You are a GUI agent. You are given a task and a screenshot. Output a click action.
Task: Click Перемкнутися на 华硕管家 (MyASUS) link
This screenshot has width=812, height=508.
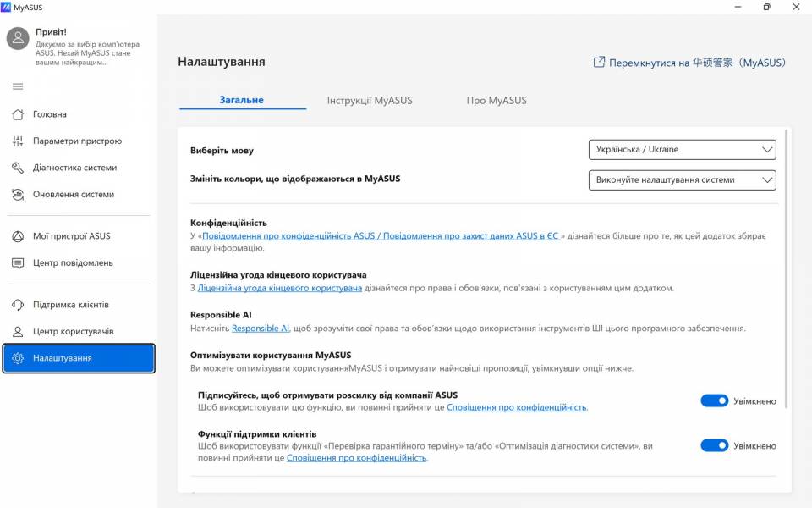689,63
